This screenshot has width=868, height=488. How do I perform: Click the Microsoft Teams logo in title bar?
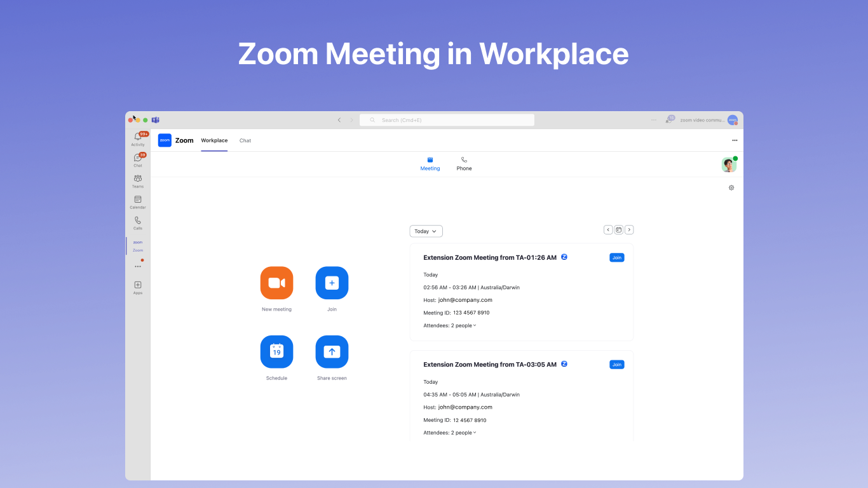click(x=156, y=120)
